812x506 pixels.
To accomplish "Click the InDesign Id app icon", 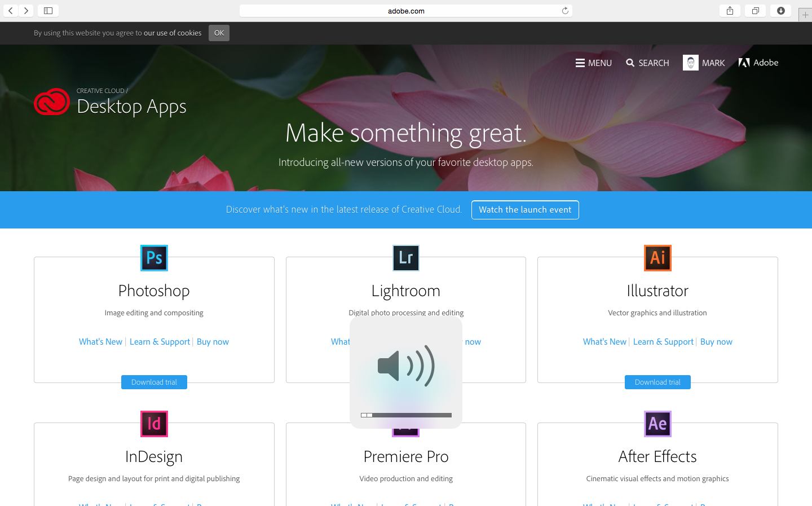I will click(154, 424).
